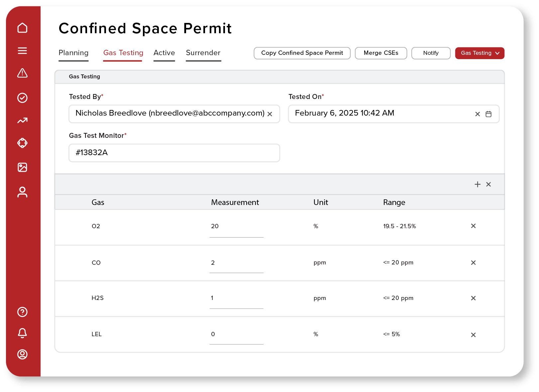
Task: Open the notifications bell icon
Action: 22,333
